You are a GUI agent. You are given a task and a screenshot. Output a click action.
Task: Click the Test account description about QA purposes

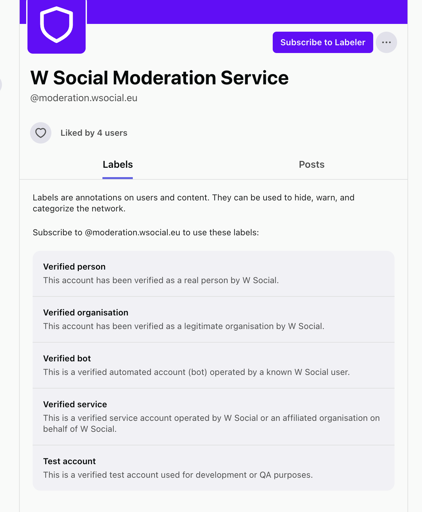[x=178, y=475]
